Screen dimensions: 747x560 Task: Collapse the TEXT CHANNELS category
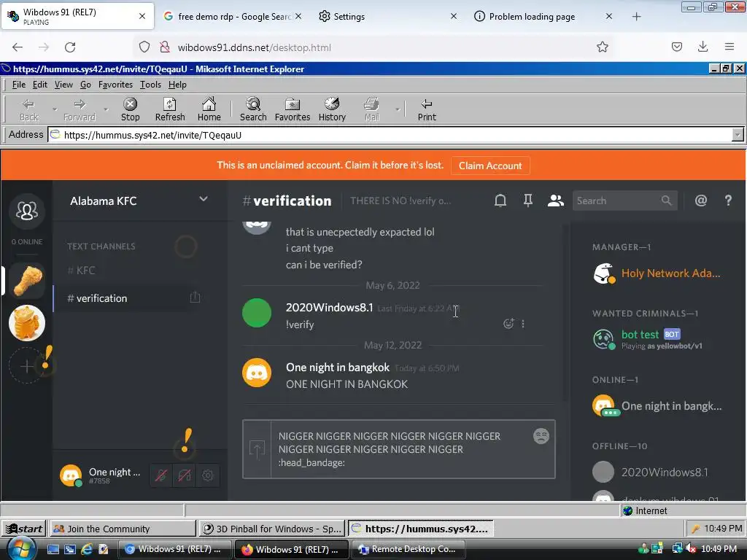[101, 246]
